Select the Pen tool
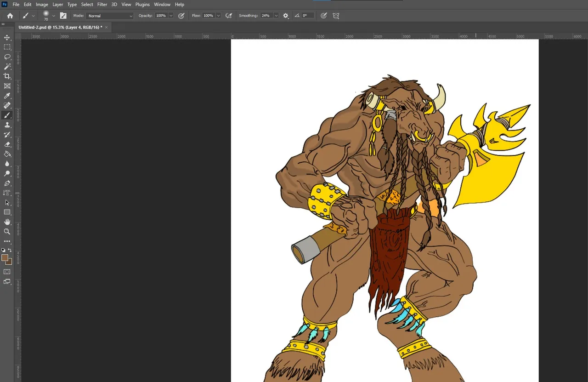The width and height of the screenshot is (588, 382). pyautogui.click(x=7, y=183)
